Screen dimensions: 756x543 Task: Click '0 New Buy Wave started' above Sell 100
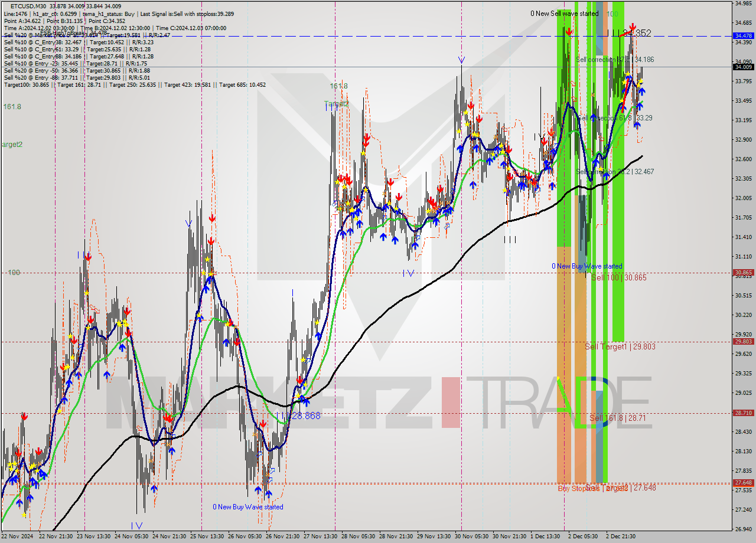pos(587,266)
